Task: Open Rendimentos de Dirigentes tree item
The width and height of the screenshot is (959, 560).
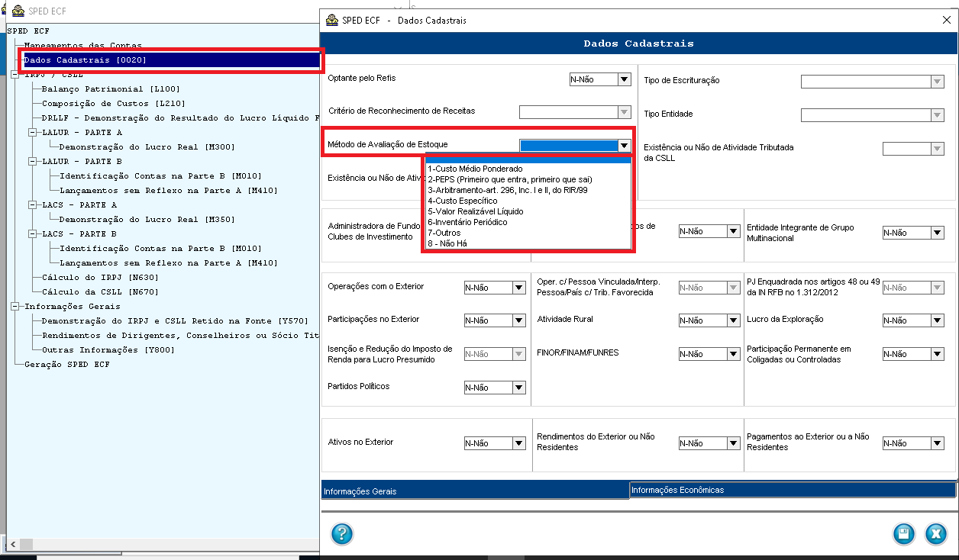Action: click(x=180, y=336)
